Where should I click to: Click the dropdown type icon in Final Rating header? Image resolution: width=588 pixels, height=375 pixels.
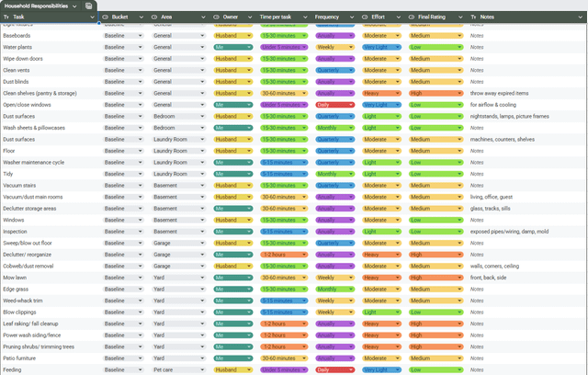point(412,17)
